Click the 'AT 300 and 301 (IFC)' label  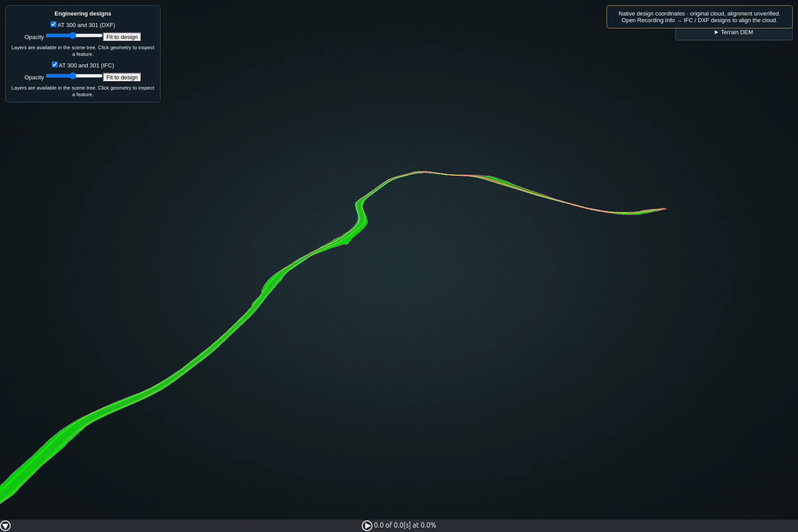[86, 66]
